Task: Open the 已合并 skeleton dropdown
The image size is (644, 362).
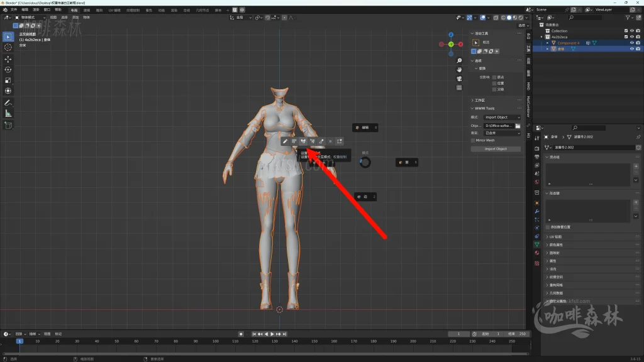Action: (x=502, y=133)
